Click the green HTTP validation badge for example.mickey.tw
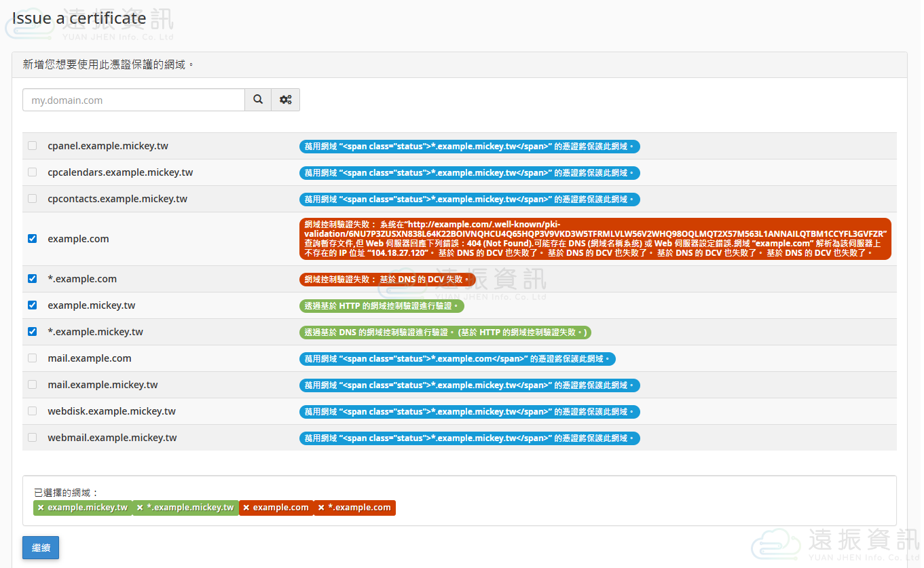The image size is (924, 568). pyautogui.click(x=382, y=306)
